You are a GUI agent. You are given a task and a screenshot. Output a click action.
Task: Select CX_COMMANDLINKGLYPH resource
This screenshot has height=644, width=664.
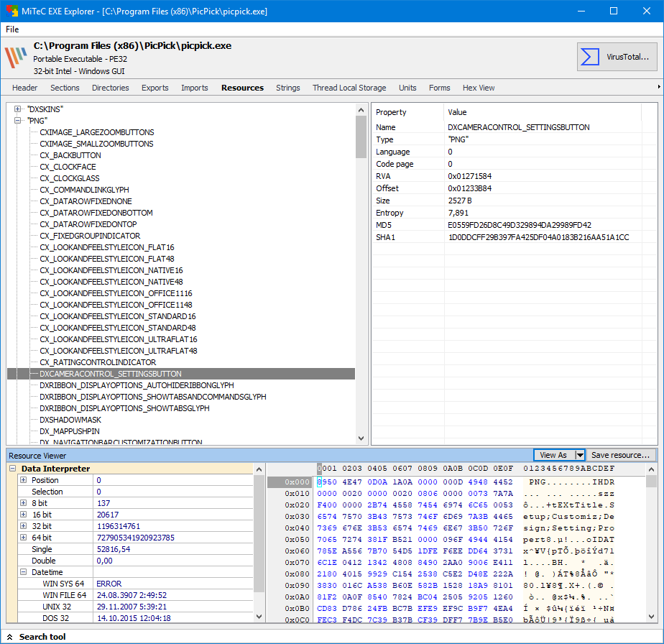pyautogui.click(x=84, y=189)
